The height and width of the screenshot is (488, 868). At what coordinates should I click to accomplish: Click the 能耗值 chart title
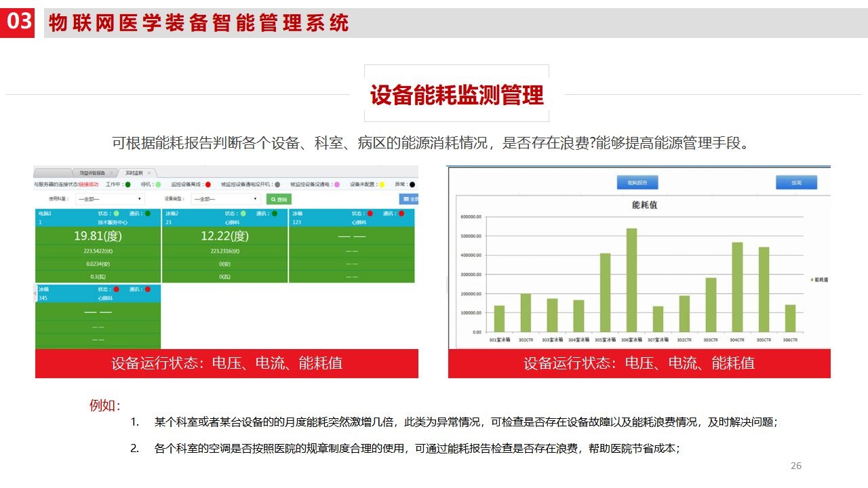[644, 205]
